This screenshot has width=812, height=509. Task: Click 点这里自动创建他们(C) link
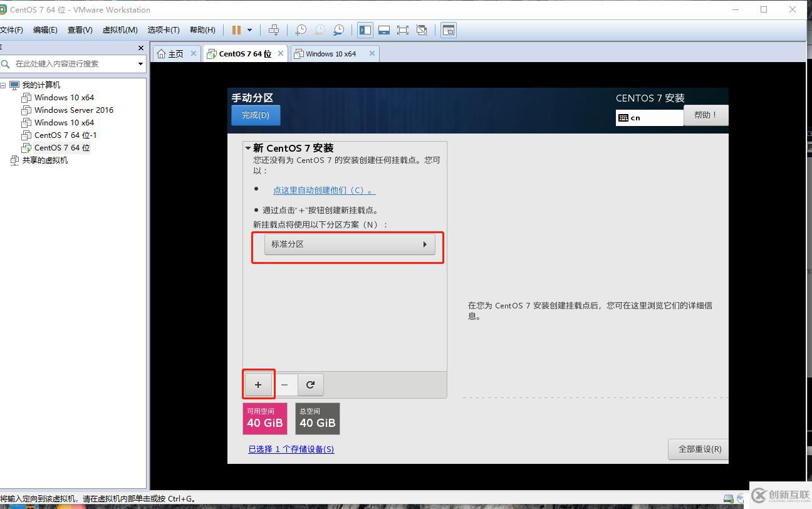click(324, 190)
